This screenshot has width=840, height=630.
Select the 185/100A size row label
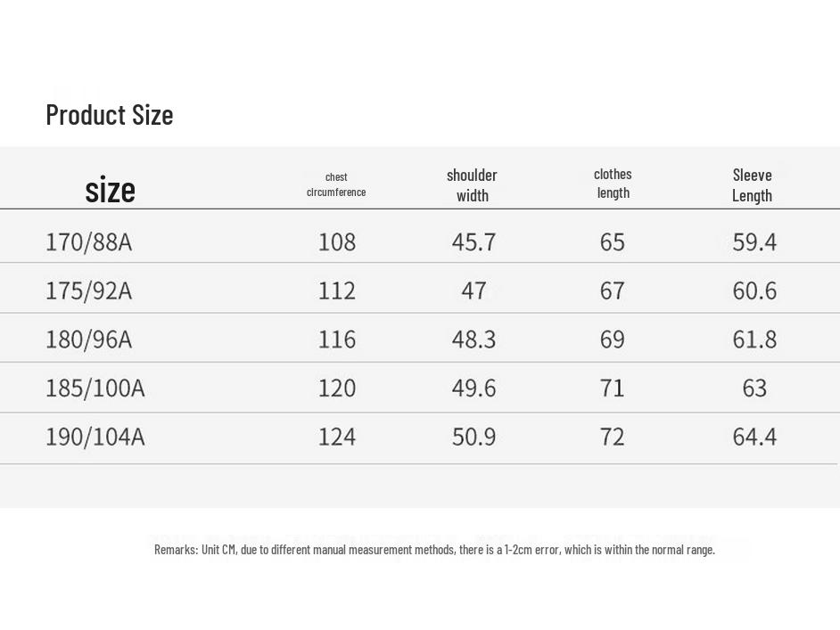[x=95, y=388]
